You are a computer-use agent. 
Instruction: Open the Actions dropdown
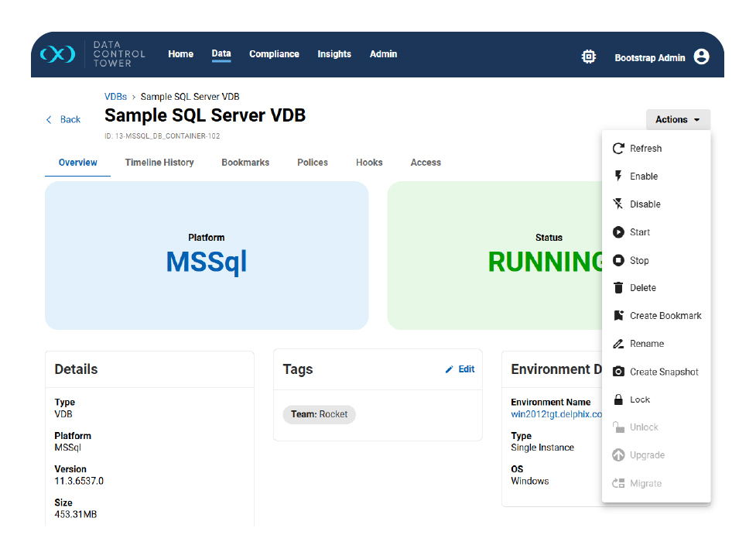click(677, 119)
